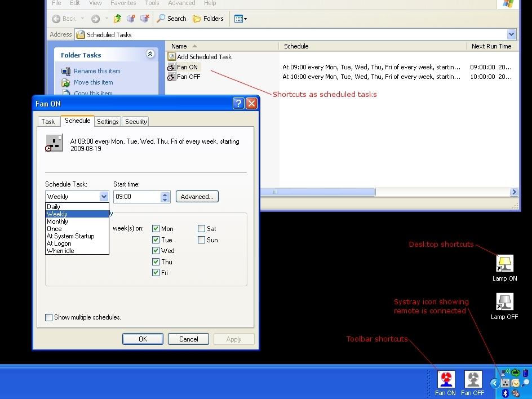This screenshot has width=532, height=399.
Task: Choose Daily from schedule list
Action: click(77, 207)
